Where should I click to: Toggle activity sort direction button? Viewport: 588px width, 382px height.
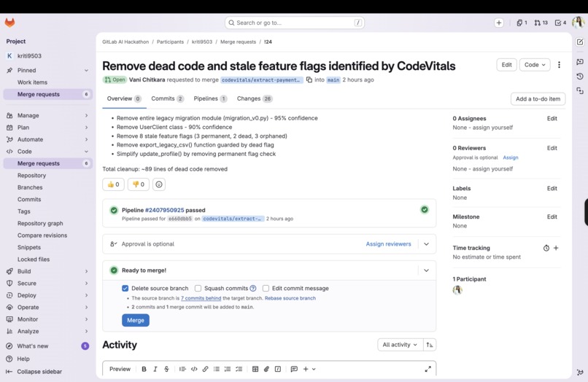click(x=430, y=345)
